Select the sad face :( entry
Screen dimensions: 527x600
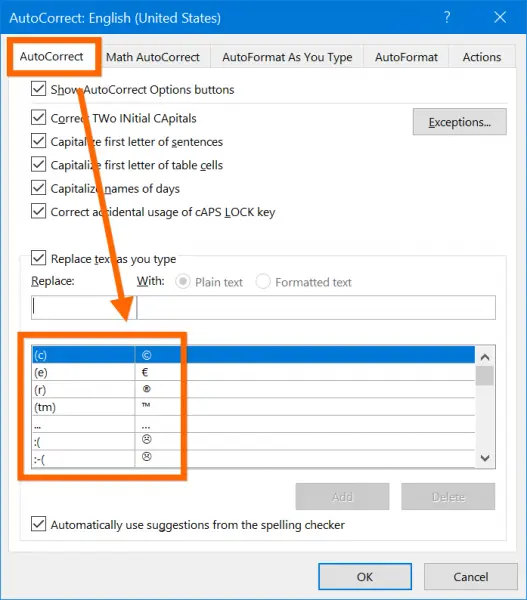click(253, 441)
